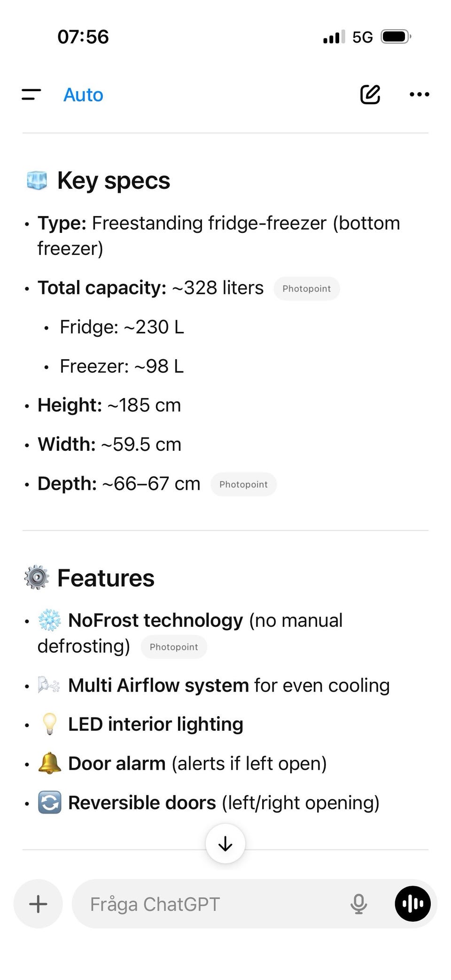Tap the Features heading

point(106,578)
